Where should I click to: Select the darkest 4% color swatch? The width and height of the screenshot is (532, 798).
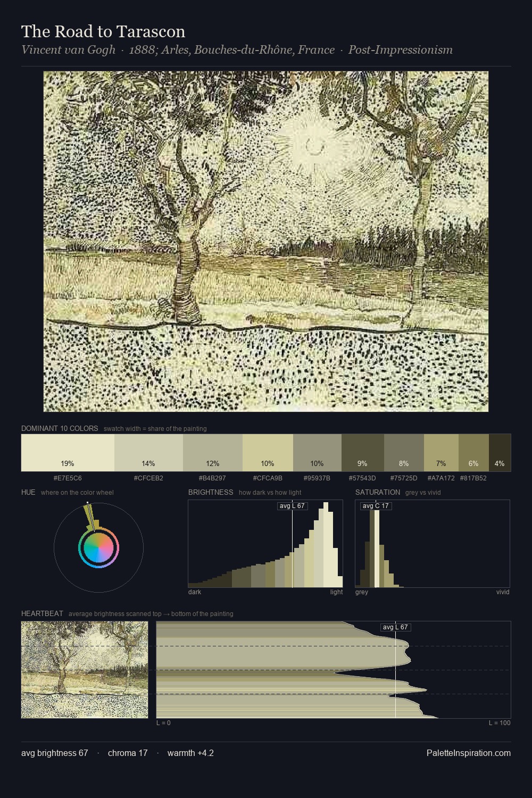[500, 453]
